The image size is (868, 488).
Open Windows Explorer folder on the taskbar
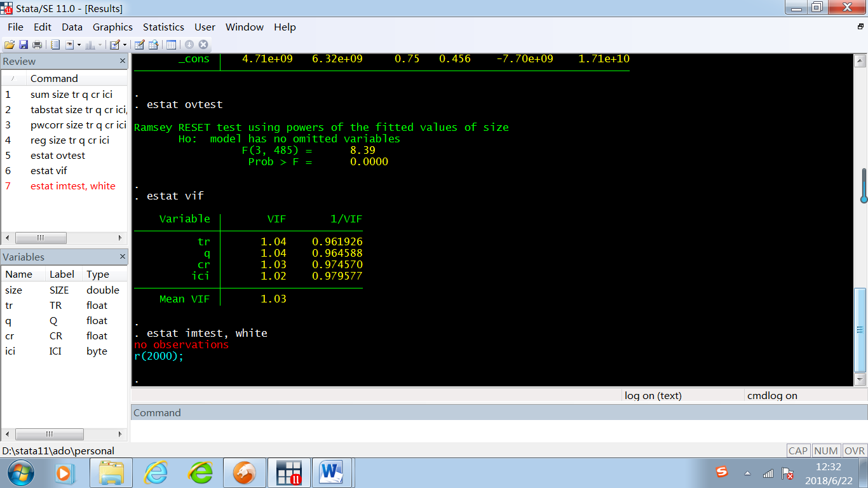[x=111, y=473]
